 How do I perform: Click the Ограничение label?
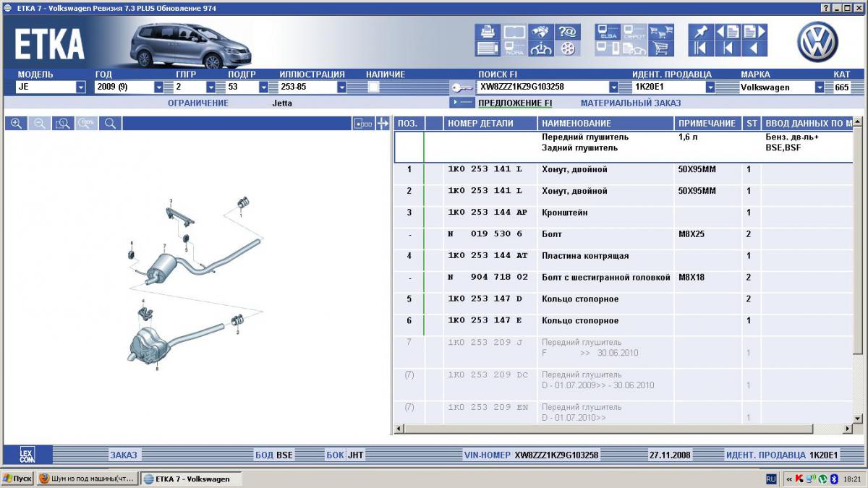pyautogui.click(x=198, y=103)
